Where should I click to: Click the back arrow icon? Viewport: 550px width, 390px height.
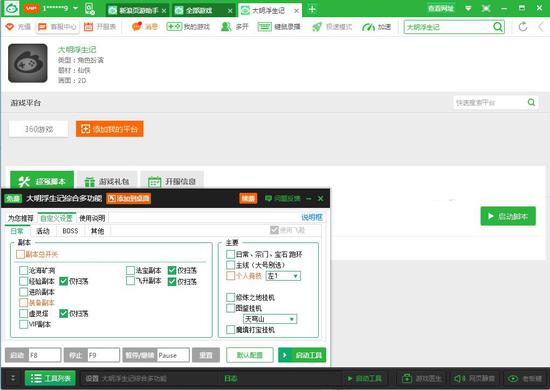[x=541, y=27]
